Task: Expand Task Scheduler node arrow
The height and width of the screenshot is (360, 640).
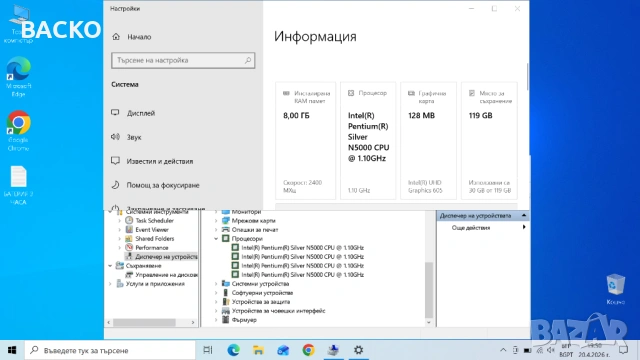Action: pos(120,220)
